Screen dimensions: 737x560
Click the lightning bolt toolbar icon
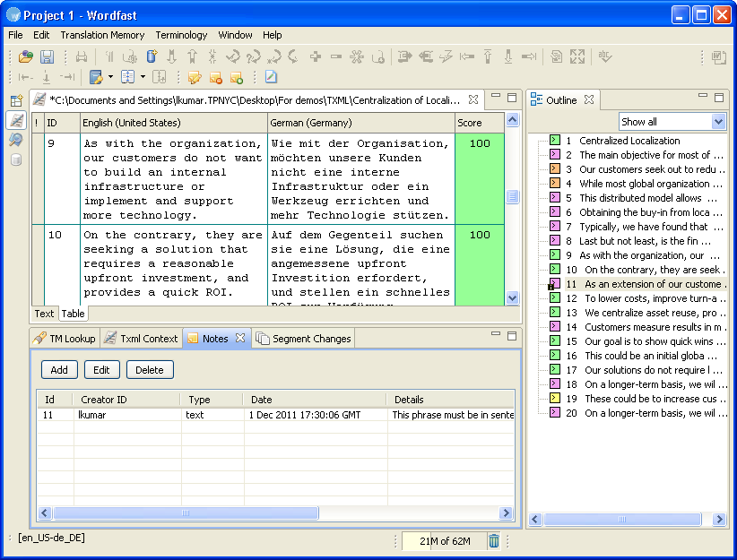coord(445,56)
